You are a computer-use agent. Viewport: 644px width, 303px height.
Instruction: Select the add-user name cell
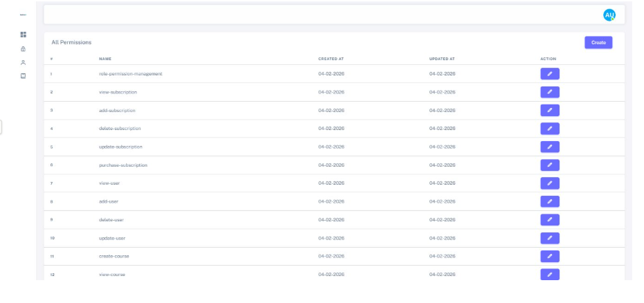109,201
